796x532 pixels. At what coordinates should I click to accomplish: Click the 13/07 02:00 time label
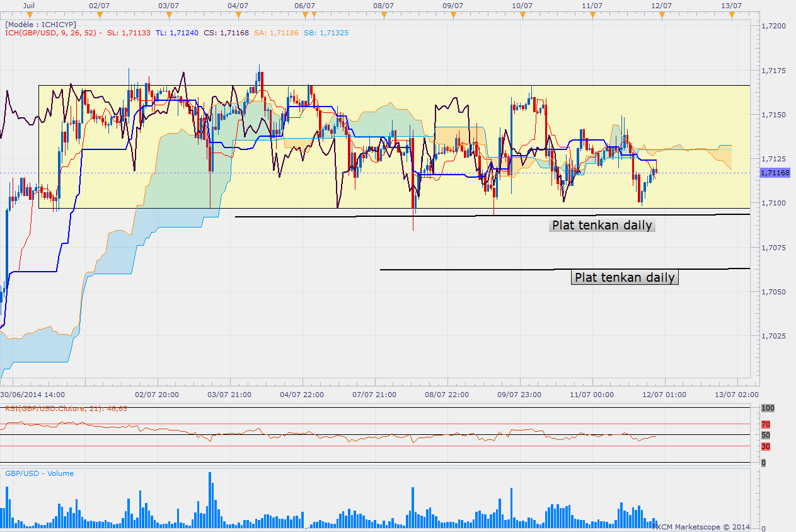[x=737, y=395]
